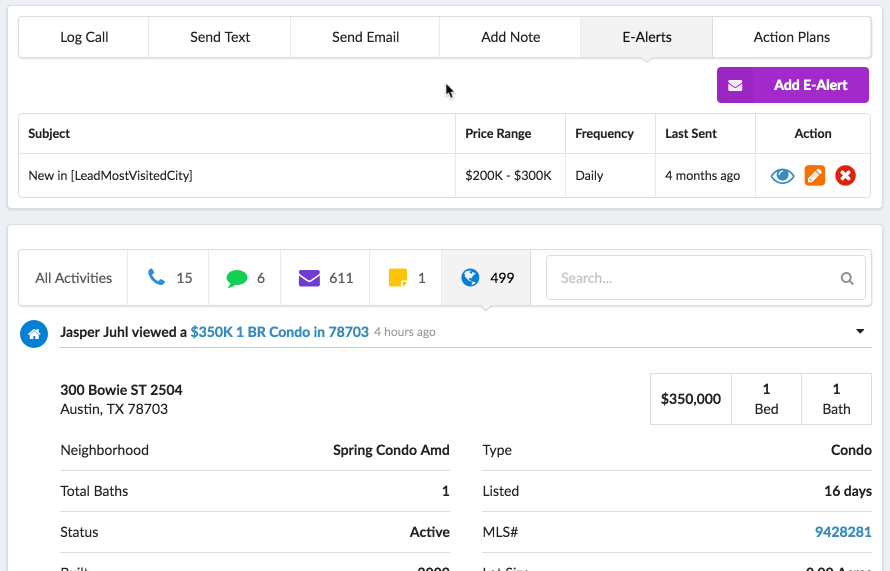Collapse the property view activity arrow
This screenshot has width=890, height=571.
coord(860,332)
